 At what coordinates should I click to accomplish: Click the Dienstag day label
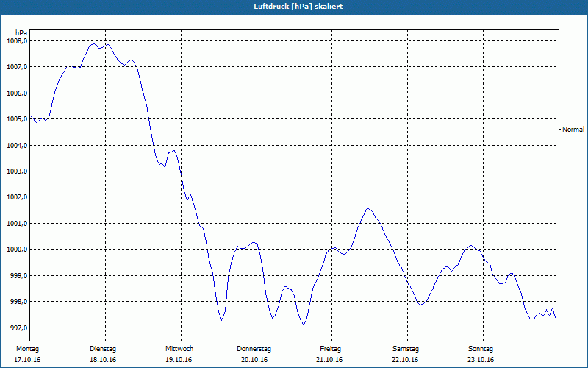click(x=103, y=349)
